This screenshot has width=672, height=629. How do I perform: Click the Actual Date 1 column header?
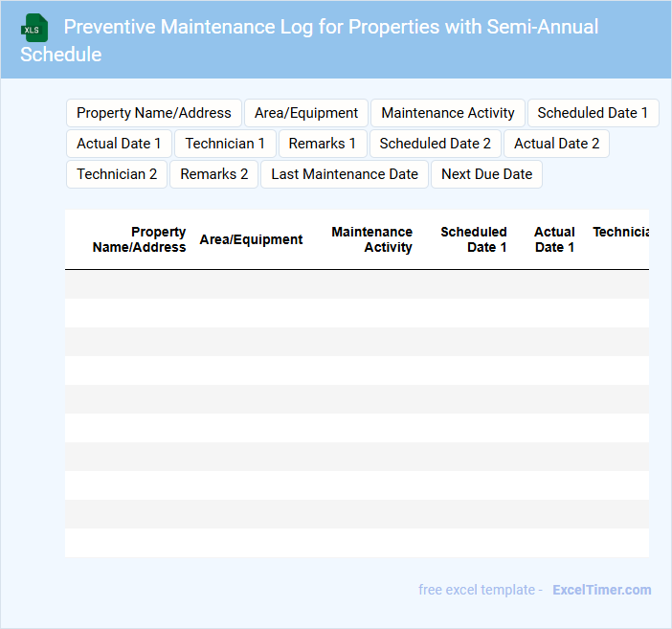[x=554, y=239]
